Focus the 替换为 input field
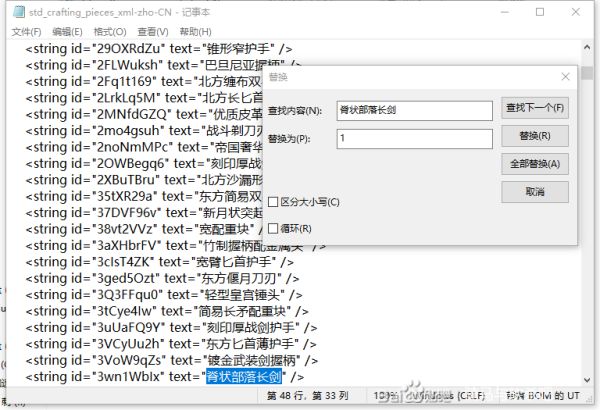600x410 pixels. click(x=414, y=138)
